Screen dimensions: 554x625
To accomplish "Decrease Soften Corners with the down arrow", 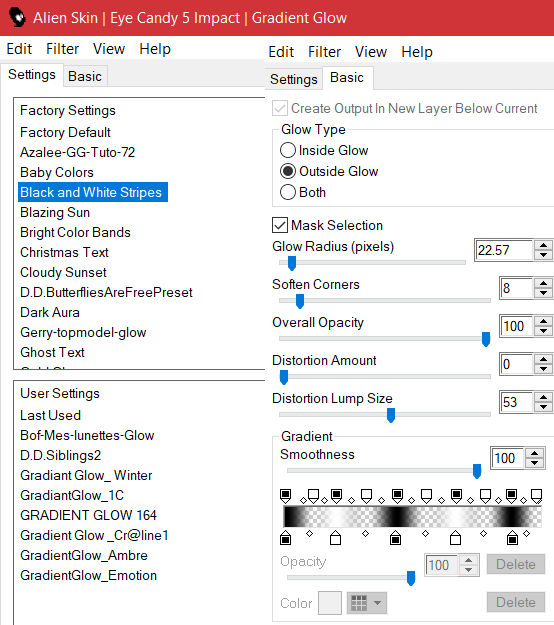I will tap(543, 293).
